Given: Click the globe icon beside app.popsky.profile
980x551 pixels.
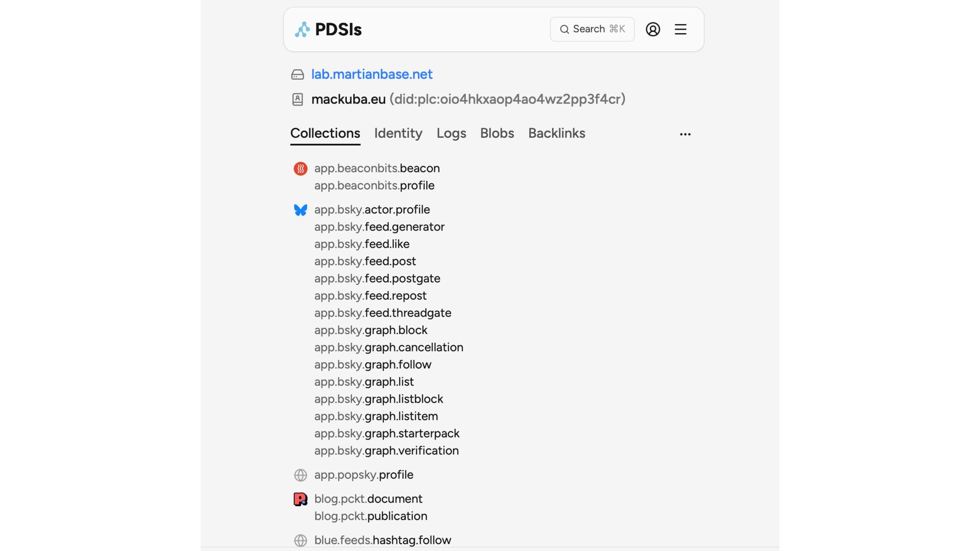Looking at the screenshot, I should pyautogui.click(x=301, y=475).
